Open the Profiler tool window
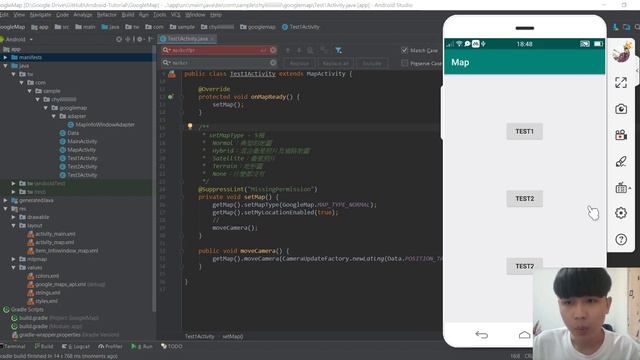Image resolution: width=640 pixels, height=360 pixels. click(110, 346)
